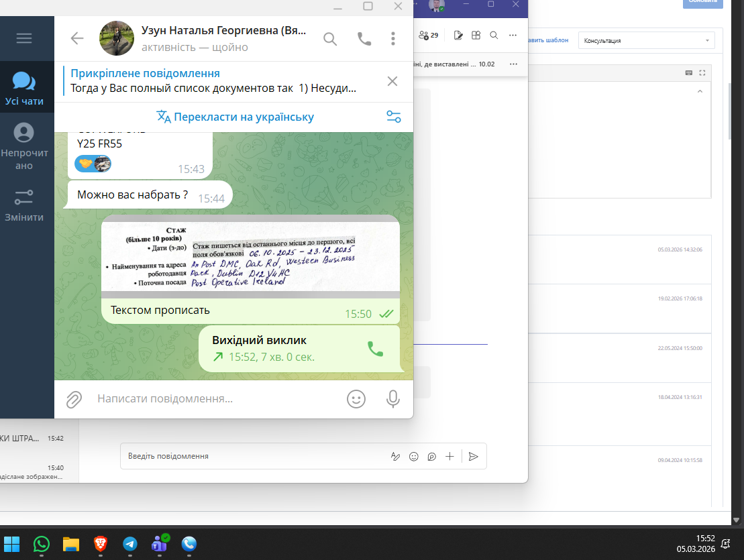The width and height of the screenshot is (744, 560).
Task: Select entry 09.04.2024 10:15:58
Action: 620,477
